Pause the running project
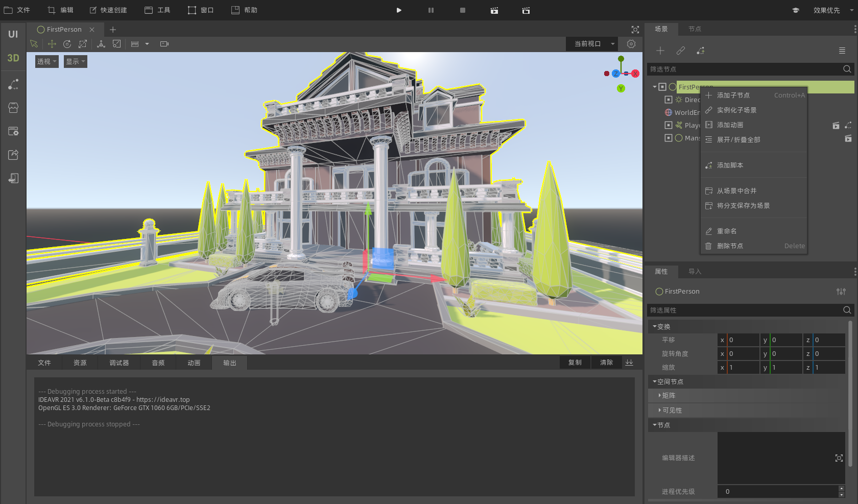The height and width of the screenshot is (504, 858). click(x=431, y=10)
